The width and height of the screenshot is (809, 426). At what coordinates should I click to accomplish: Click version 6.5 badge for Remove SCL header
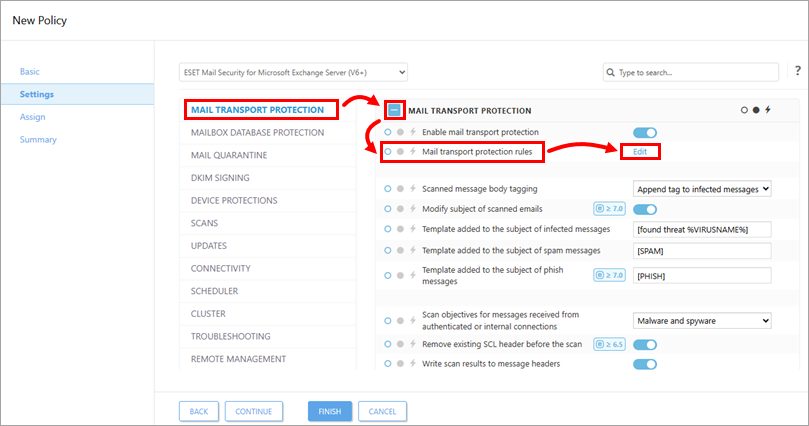609,344
